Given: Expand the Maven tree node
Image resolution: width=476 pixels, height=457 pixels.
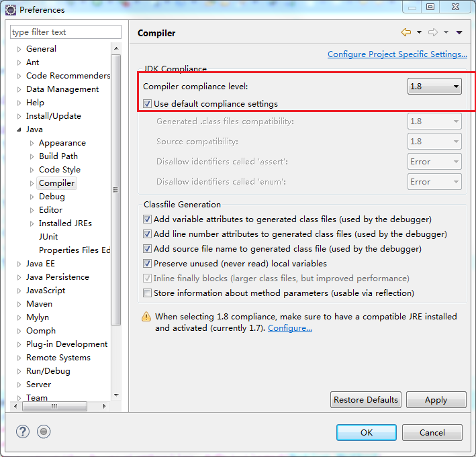Looking at the screenshot, I should [x=19, y=304].
